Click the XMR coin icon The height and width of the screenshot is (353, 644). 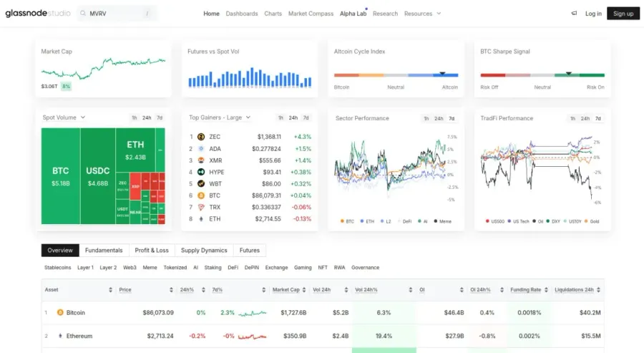pos(201,160)
